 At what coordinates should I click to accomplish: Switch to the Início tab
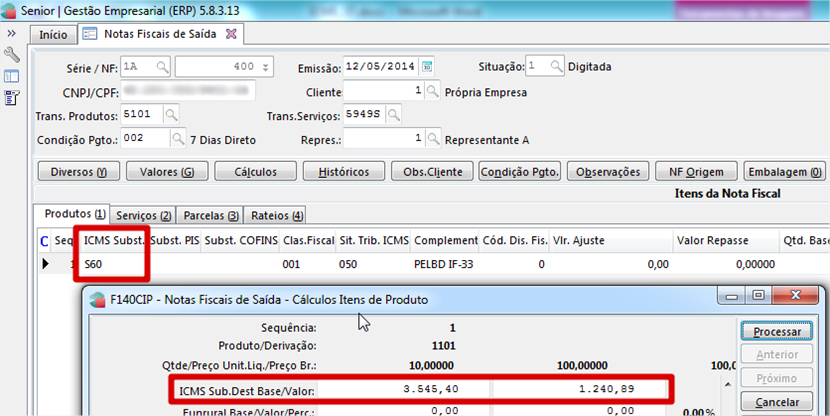pyautogui.click(x=53, y=35)
